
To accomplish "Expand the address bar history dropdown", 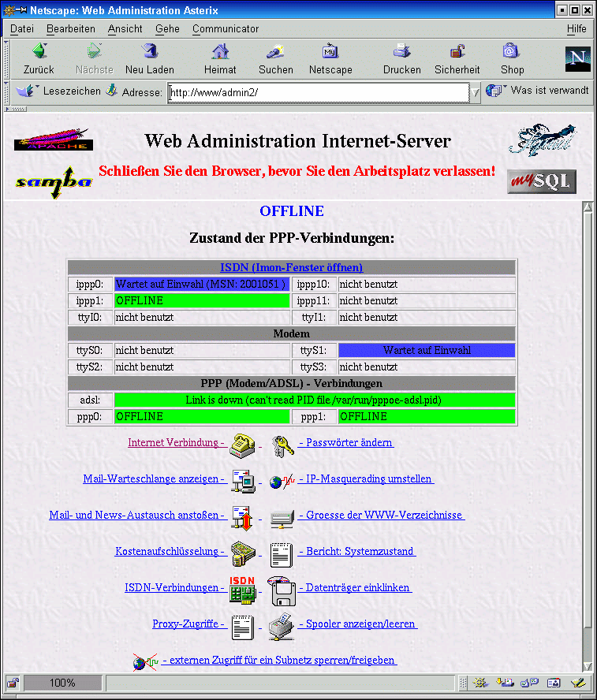I will point(476,92).
